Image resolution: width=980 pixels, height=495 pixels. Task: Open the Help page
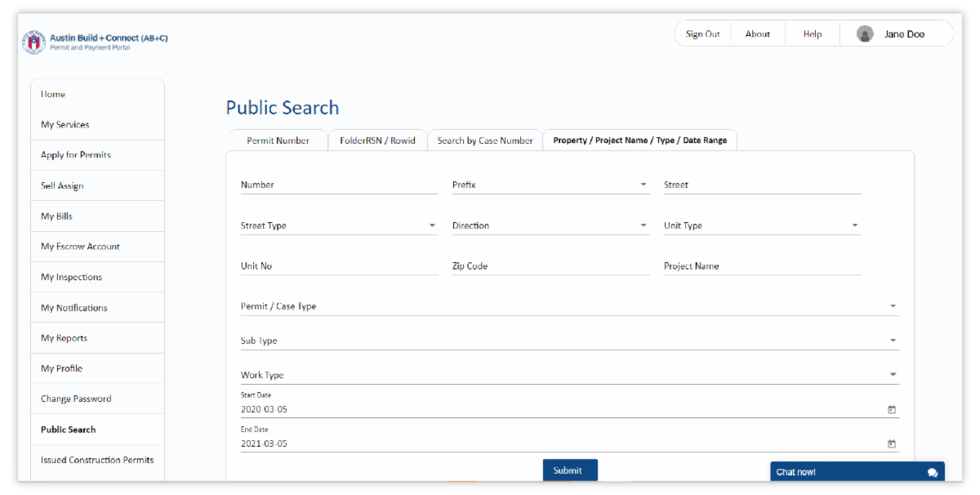(812, 33)
